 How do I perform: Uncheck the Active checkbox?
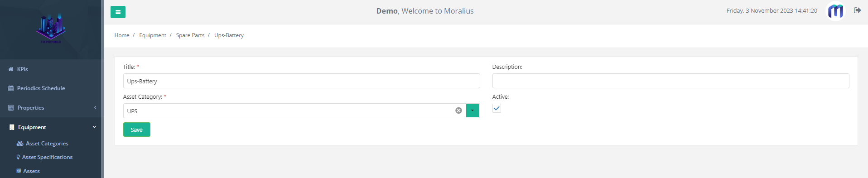[497, 108]
